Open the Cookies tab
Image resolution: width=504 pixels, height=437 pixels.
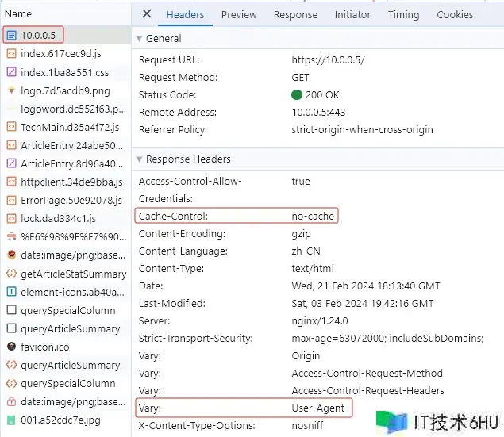[455, 14]
